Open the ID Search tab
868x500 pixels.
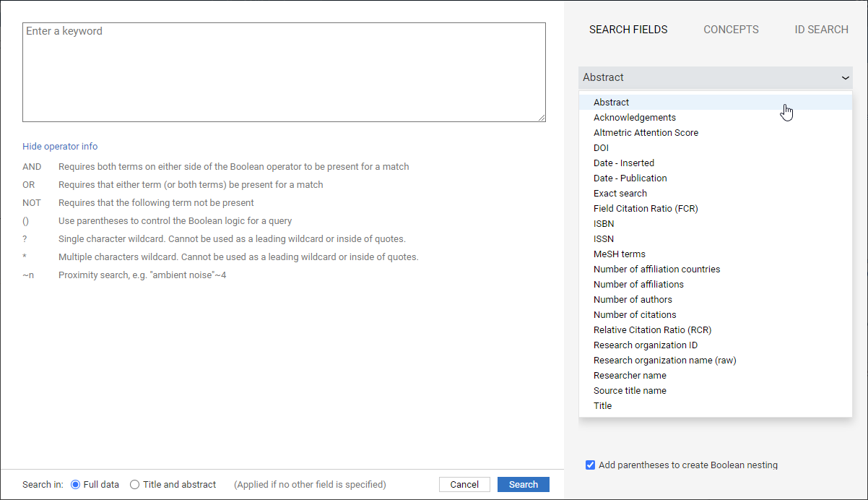[x=821, y=30]
